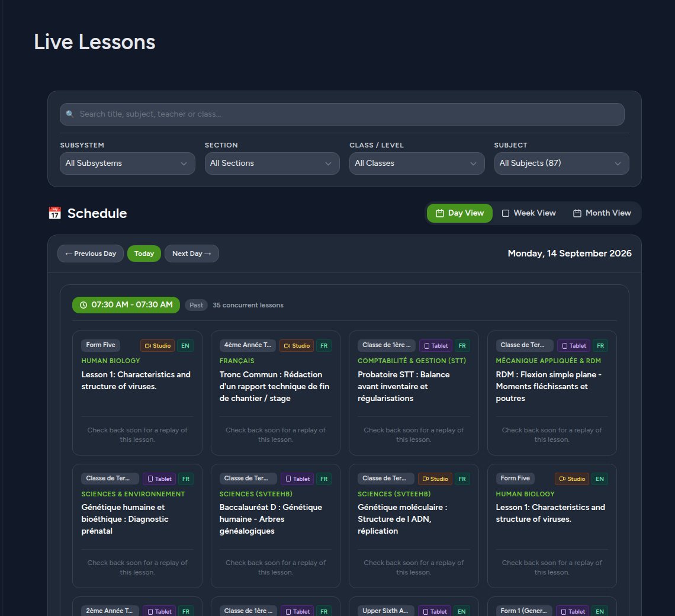Click FR language badge on Français card

click(x=324, y=345)
